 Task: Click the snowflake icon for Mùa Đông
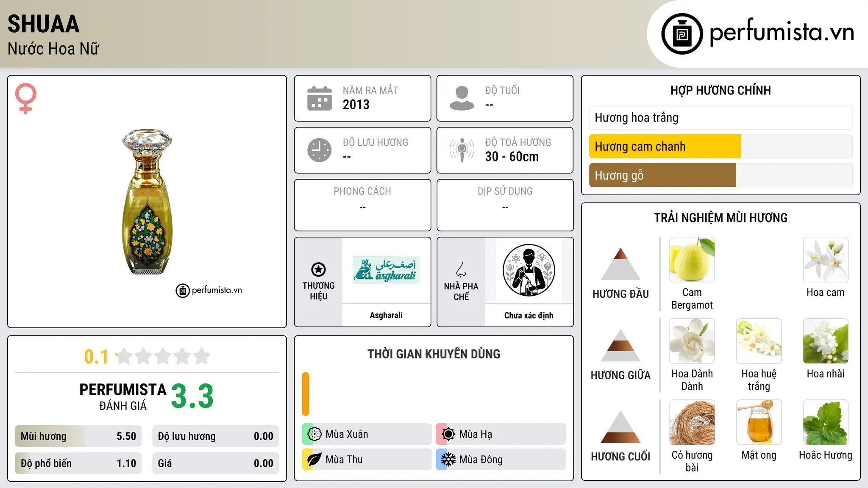(x=448, y=460)
